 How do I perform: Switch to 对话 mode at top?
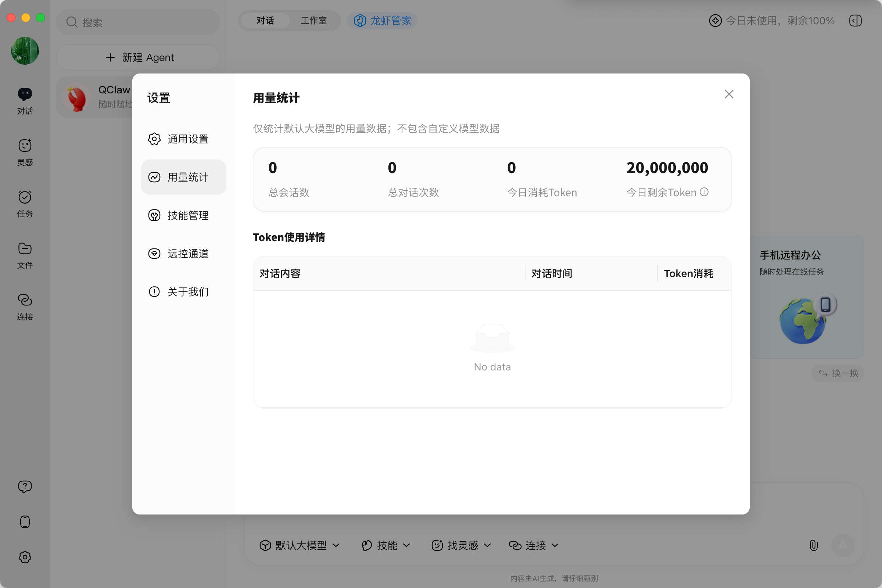(x=265, y=21)
